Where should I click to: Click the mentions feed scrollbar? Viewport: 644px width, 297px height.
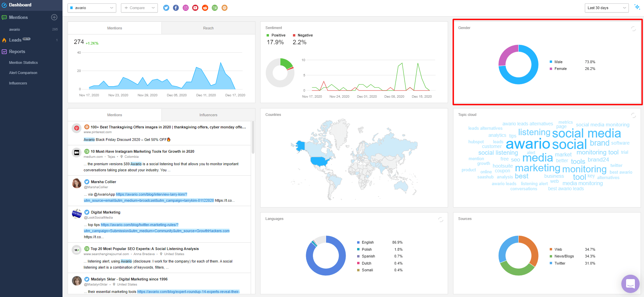pyautogui.click(x=253, y=138)
